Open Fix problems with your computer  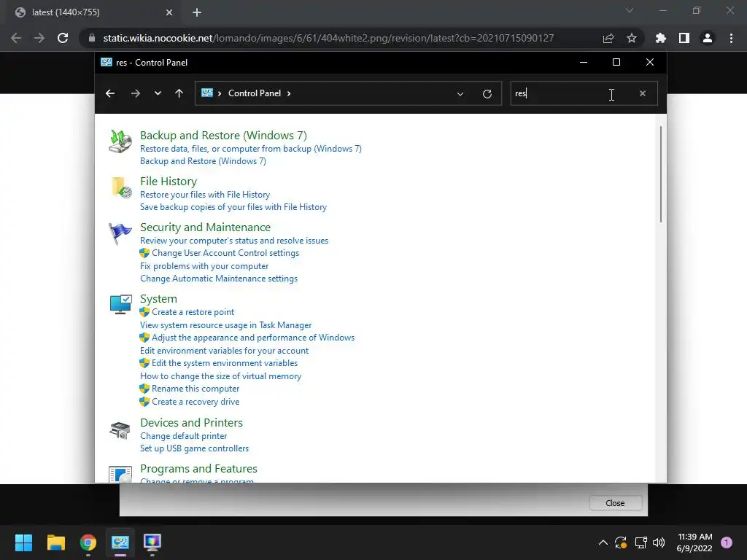[204, 265]
